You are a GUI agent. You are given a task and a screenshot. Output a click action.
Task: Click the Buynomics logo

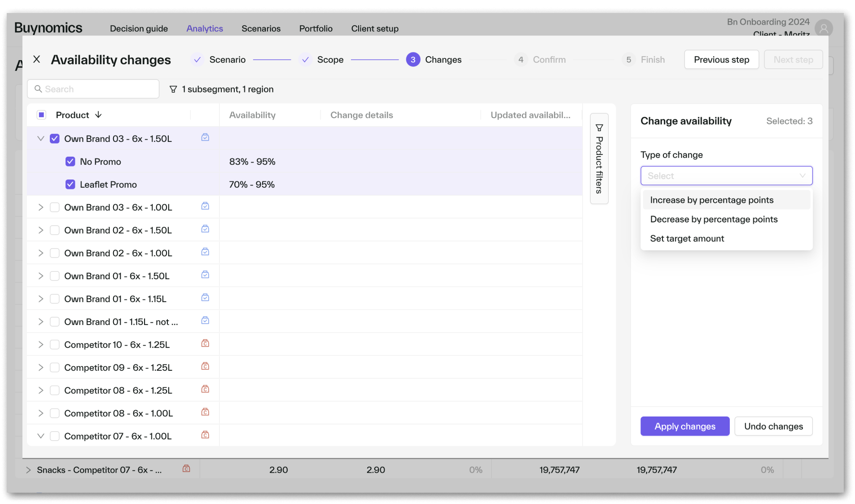[48, 28]
